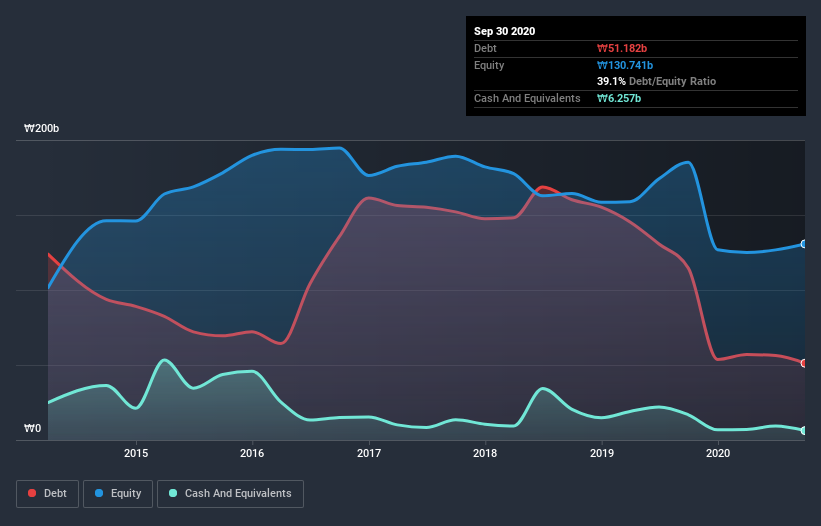Click the ₩6.257b cash value

tap(619, 98)
